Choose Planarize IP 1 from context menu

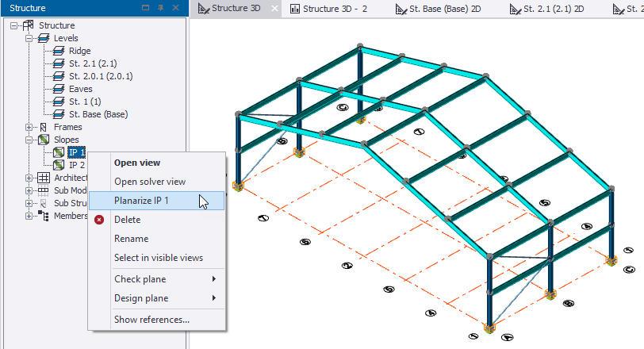pos(141,201)
